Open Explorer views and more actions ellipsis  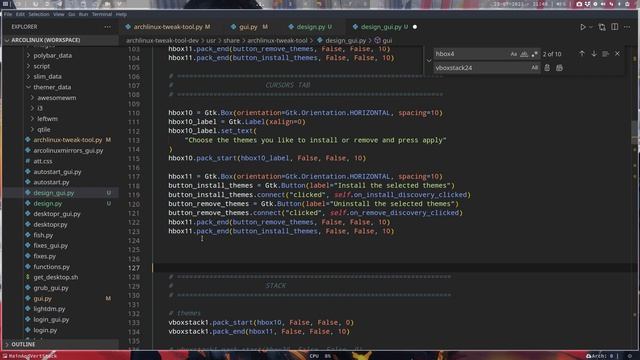[107, 27]
